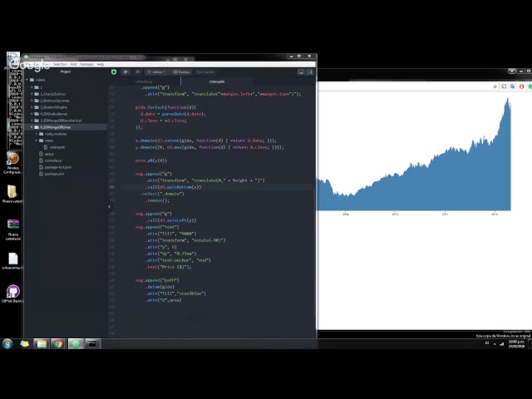532x399 pixels.
Task: Switch to the command prompt taskbar icon
Action: (92, 343)
